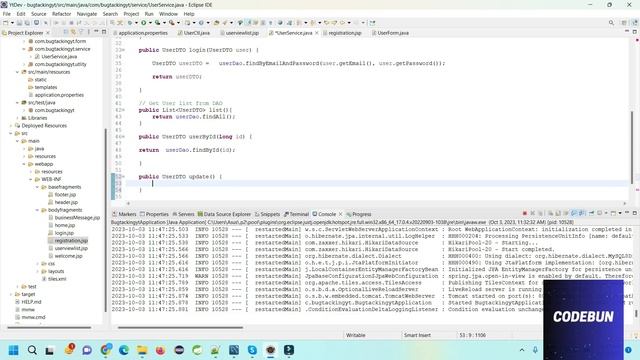Screen dimensions: 640x360
Task: Click the Save All toolbar icon
Action: coord(27,23)
